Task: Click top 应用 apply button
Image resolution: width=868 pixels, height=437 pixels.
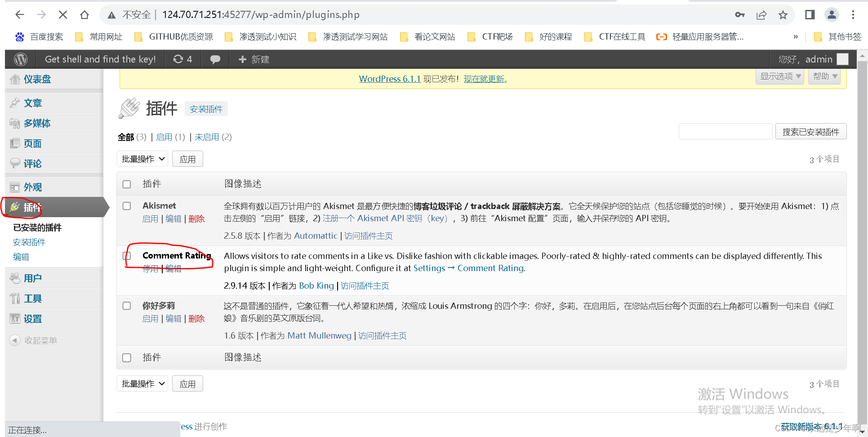Action: [x=187, y=159]
